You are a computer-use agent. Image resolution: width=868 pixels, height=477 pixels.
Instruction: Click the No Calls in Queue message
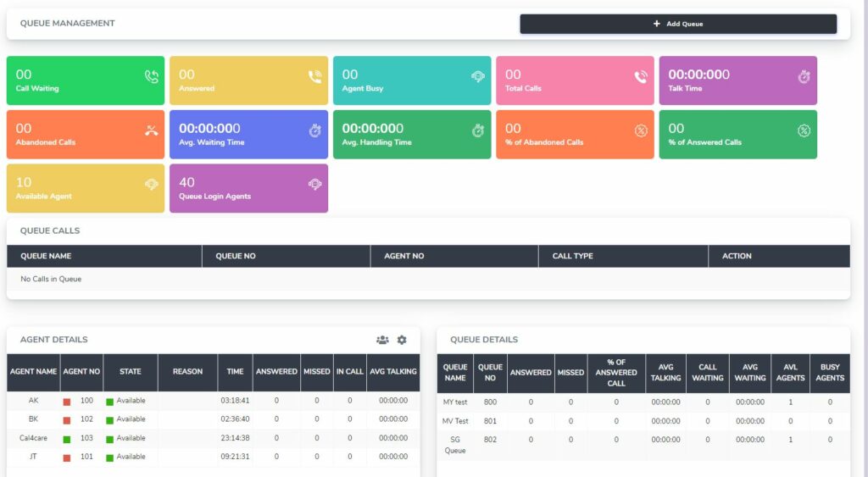point(51,279)
